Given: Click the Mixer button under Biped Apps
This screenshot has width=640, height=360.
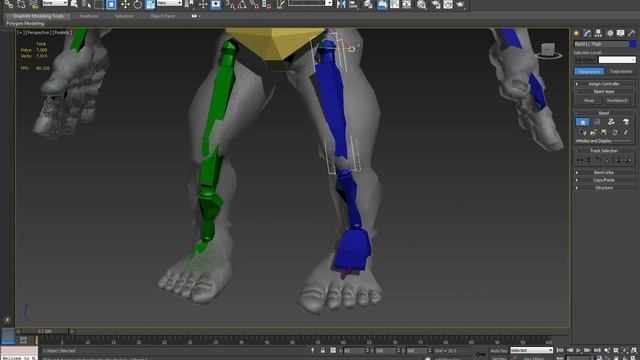Looking at the screenshot, I should [x=589, y=100].
